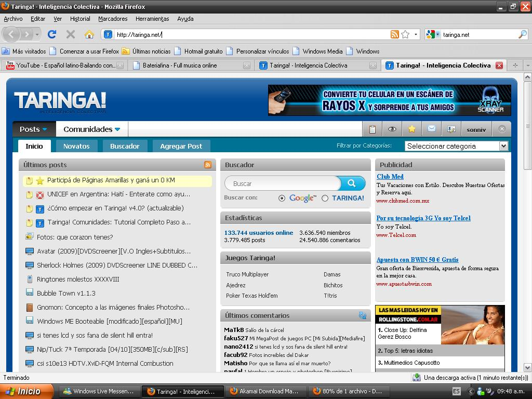Click the download status icon in status bar
The image size is (532, 399).
click(416, 378)
